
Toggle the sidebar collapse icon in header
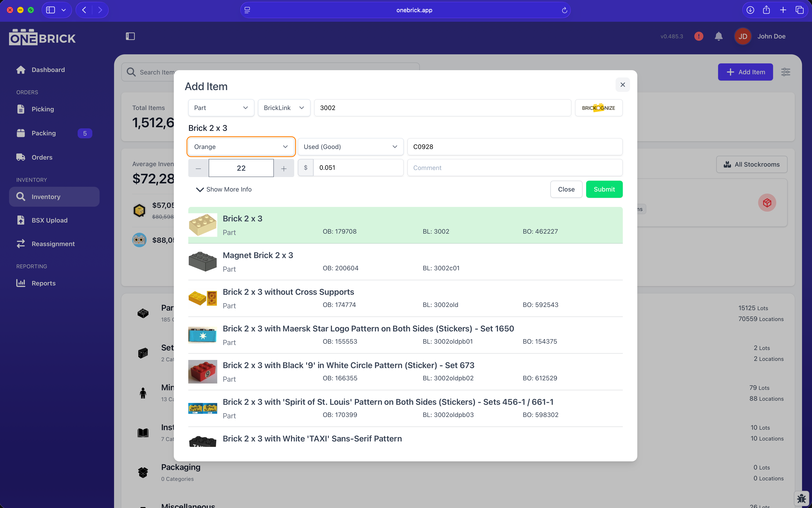point(130,36)
